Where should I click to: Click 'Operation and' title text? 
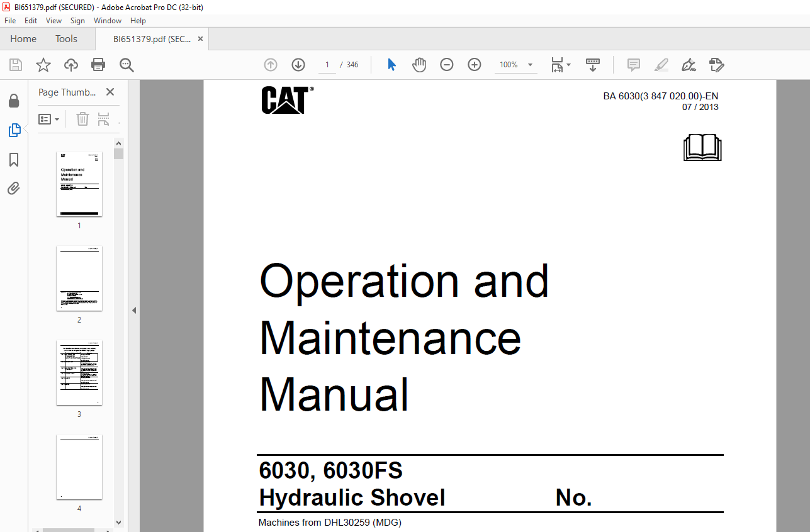click(x=405, y=281)
